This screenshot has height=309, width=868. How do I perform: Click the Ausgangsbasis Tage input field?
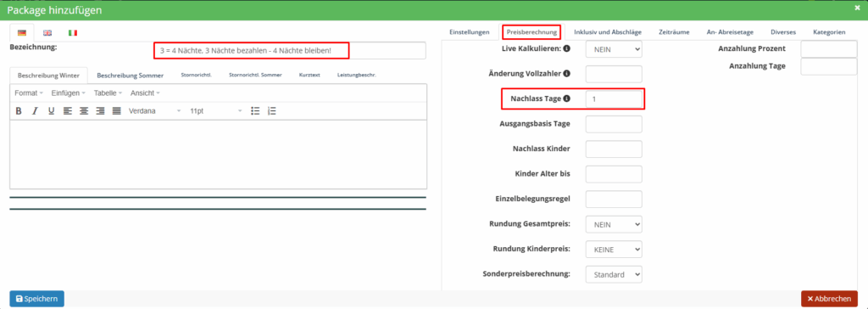(614, 124)
